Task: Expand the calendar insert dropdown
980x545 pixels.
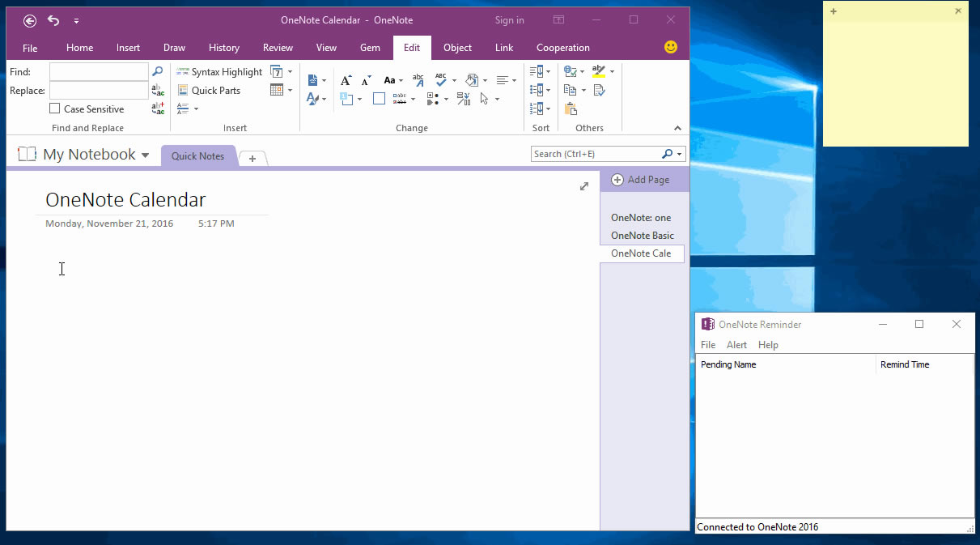Action: tap(290, 90)
